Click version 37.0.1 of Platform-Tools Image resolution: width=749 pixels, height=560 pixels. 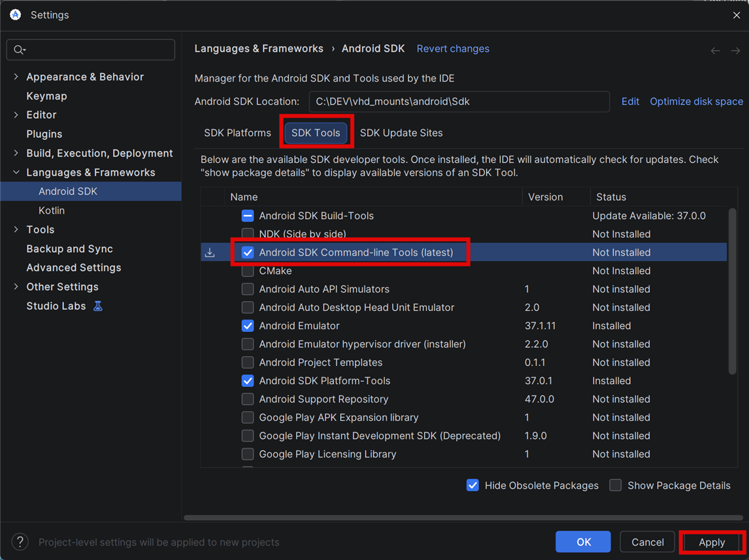point(539,381)
